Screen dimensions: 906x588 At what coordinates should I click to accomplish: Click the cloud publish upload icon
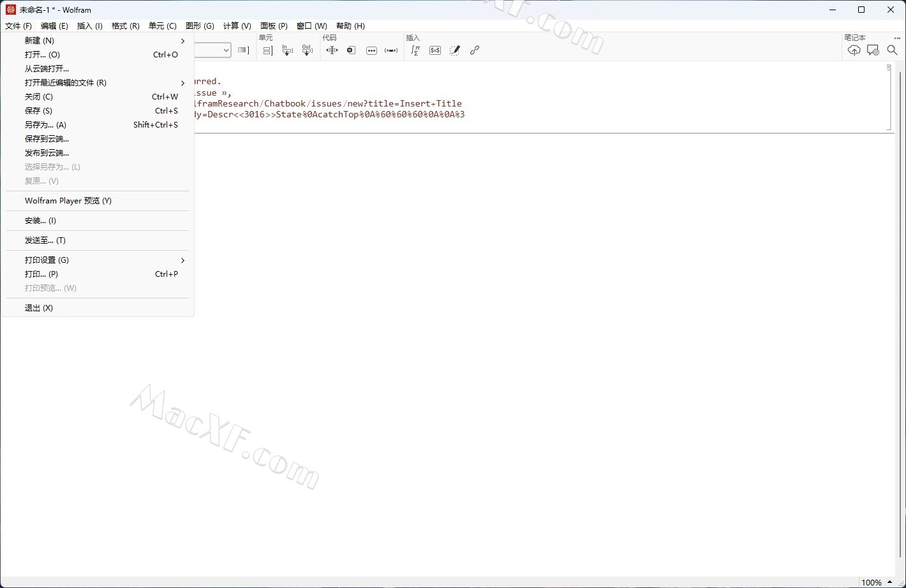pos(854,50)
